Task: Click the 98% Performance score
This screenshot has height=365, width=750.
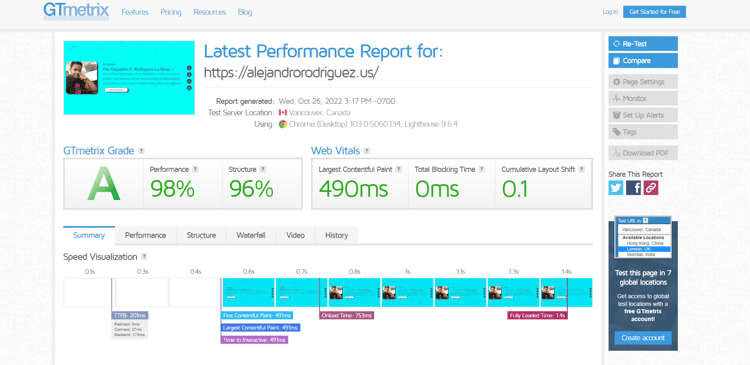Action: (172, 189)
